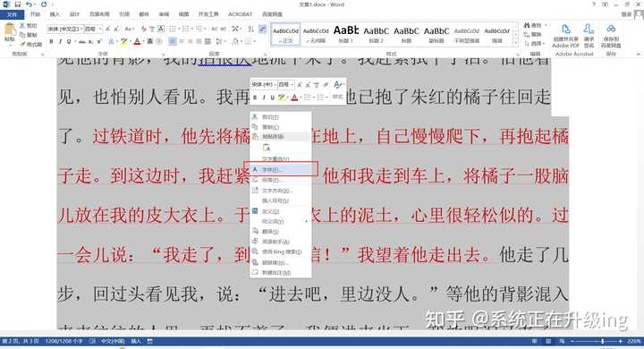Toggle Strikethrough in ribbon font group
The height and width of the screenshot is (349, 644).
coord(82,41)
